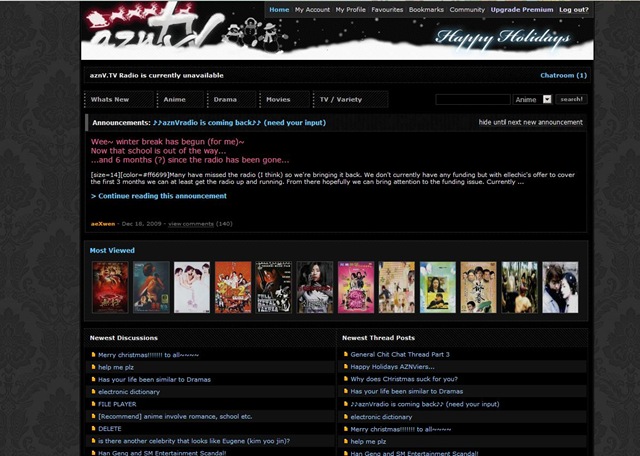The width and height of the screenshot is (640, 456).
Task: Open Favourites in the top navigation
Action: [x=387, y=10]
